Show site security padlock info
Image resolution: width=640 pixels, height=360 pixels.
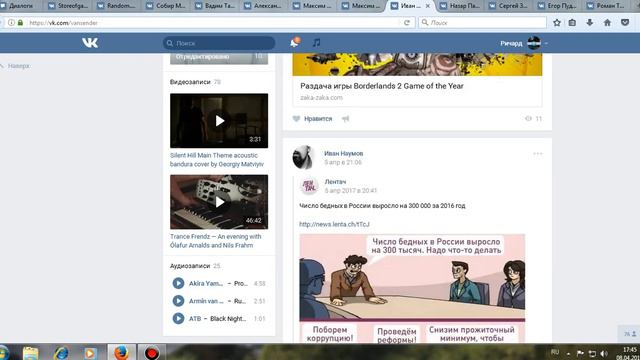(x=20, y=23)
